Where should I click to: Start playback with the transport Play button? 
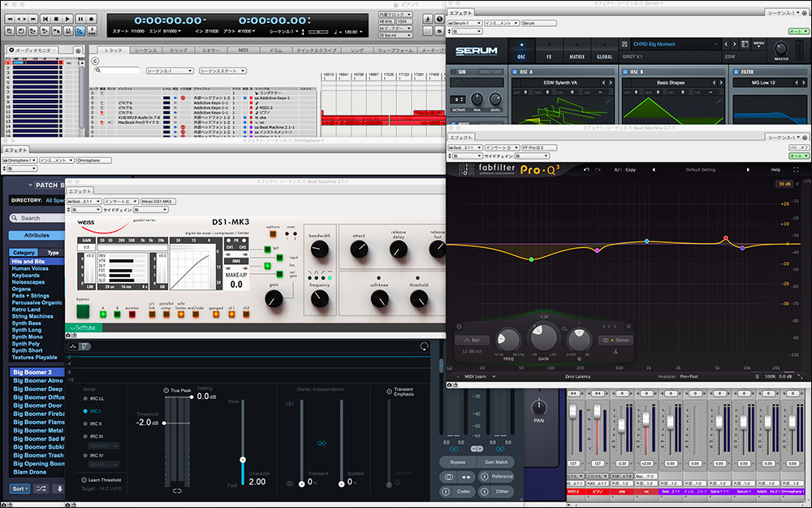tap(68, 20)
